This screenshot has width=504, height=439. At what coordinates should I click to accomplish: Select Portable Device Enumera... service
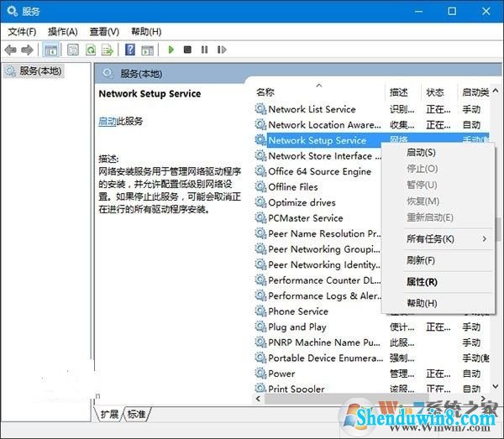click(372, 358)
